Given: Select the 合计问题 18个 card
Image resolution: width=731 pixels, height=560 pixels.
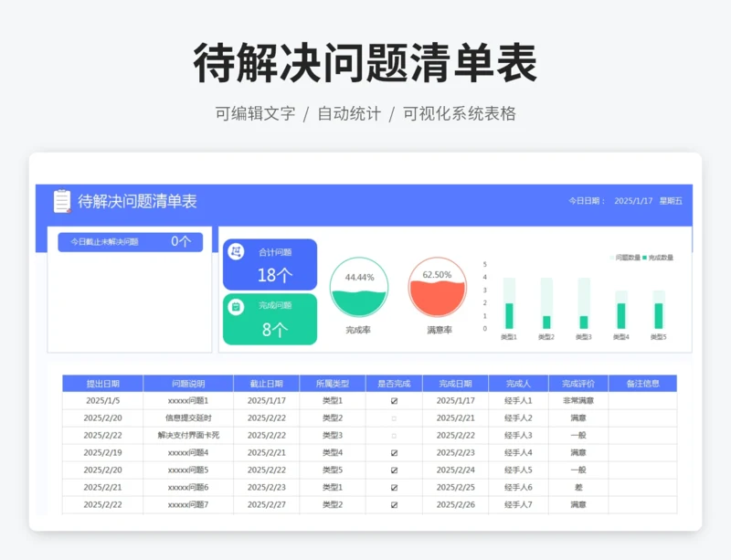Looking at the screenshot, I should pos(270,264).
